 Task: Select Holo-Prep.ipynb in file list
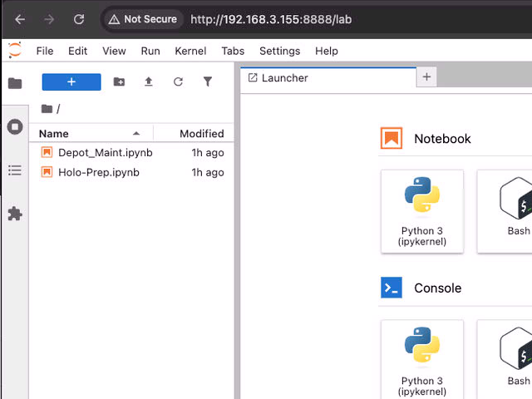tap(131, 172)
